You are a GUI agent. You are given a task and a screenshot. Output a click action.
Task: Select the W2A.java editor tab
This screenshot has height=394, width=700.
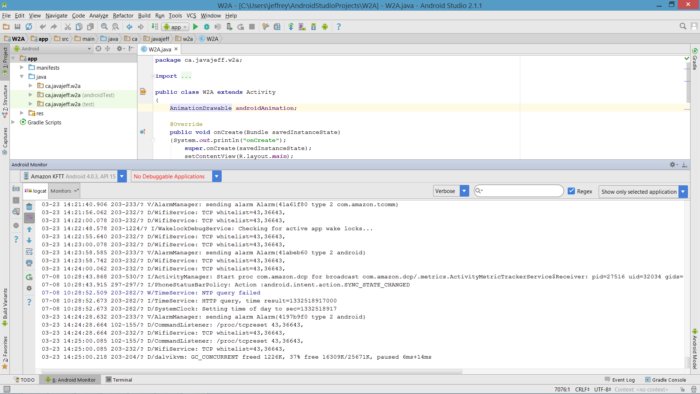click(x=159, y=49)
